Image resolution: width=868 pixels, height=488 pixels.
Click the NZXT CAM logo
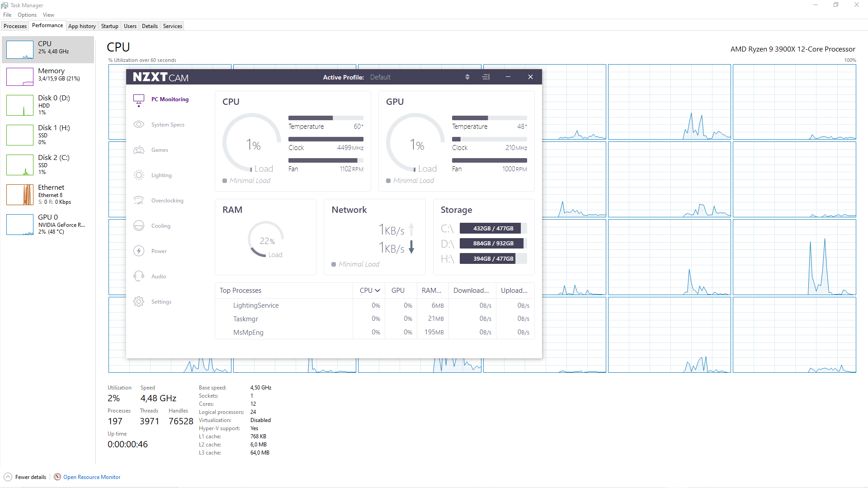pos(160,77)
